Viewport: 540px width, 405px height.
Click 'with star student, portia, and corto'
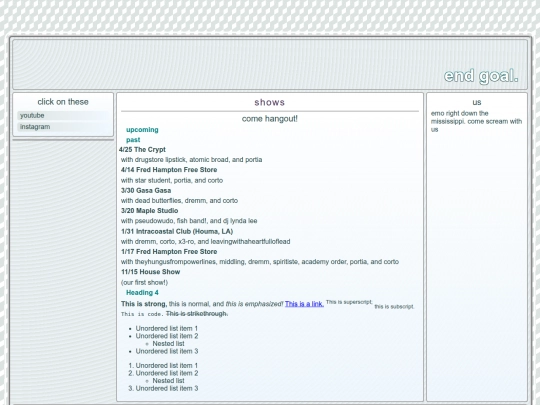tap(172, 180)
